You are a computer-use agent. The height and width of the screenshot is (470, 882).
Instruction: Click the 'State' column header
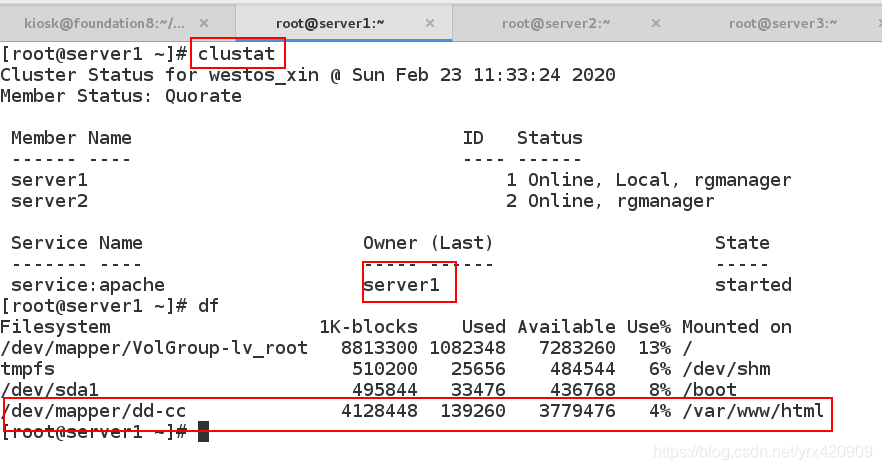(x=742, y=243)
